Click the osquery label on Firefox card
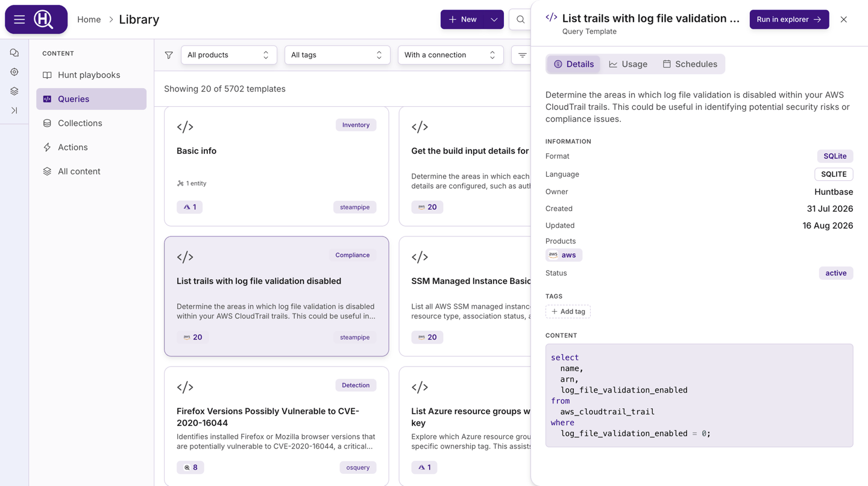This screenshot has width=868, height=486. click(357, 467)
